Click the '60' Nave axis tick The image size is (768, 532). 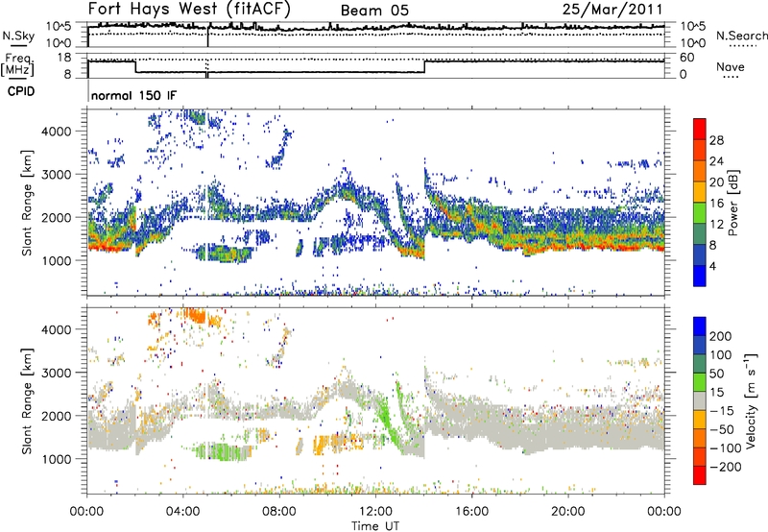click(687, 58)
